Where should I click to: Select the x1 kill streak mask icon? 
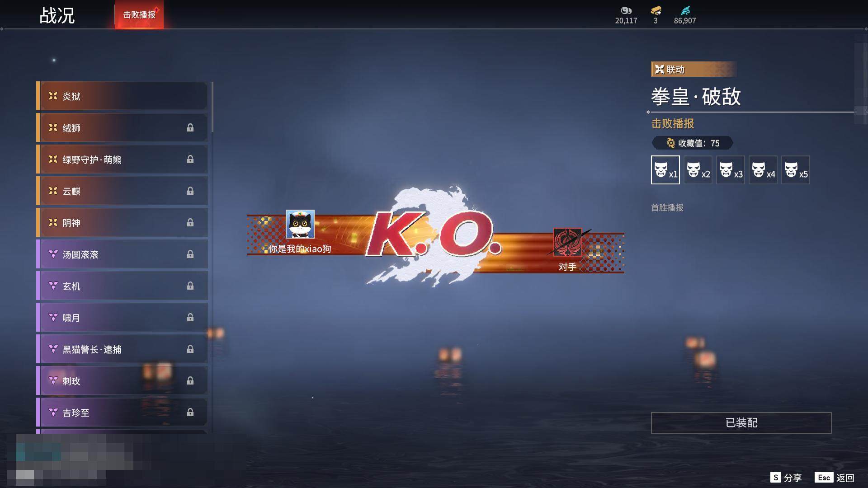pyautogui.click(x=665, y=170)
